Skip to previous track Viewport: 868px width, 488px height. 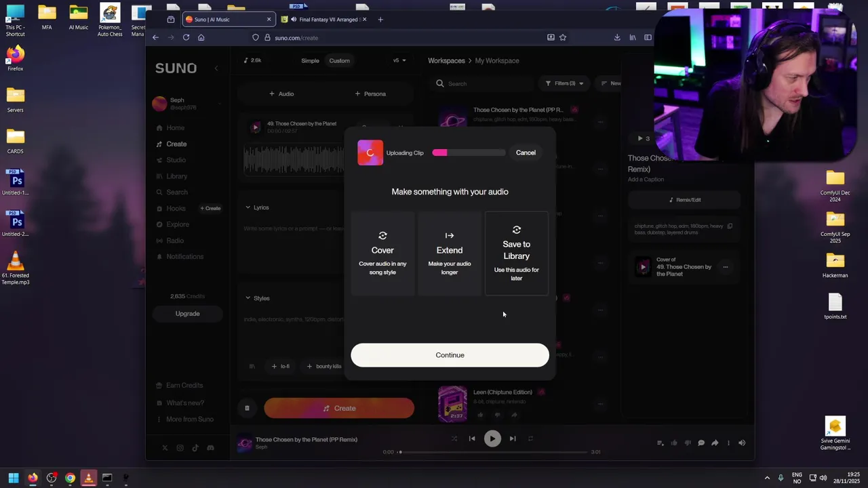coord(472,439)
